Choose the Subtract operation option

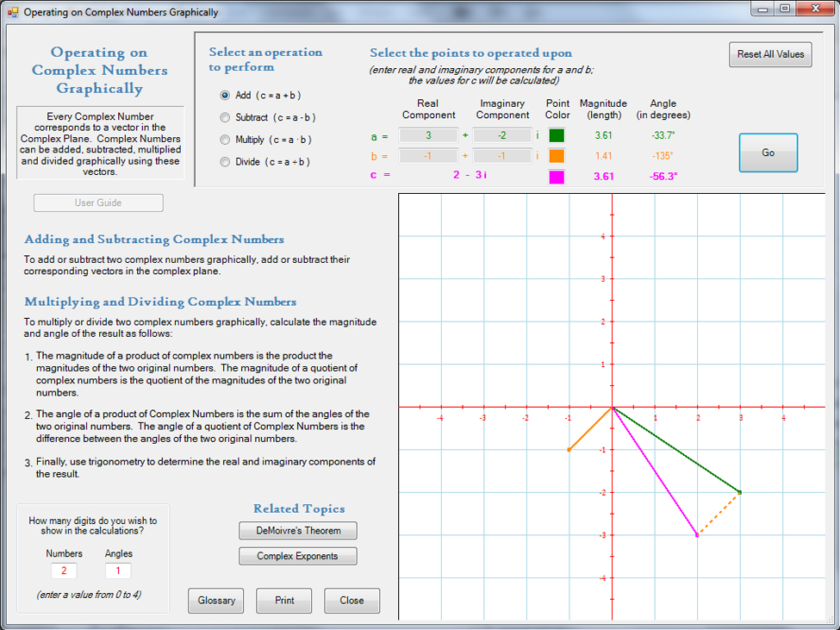click(226, 117)
